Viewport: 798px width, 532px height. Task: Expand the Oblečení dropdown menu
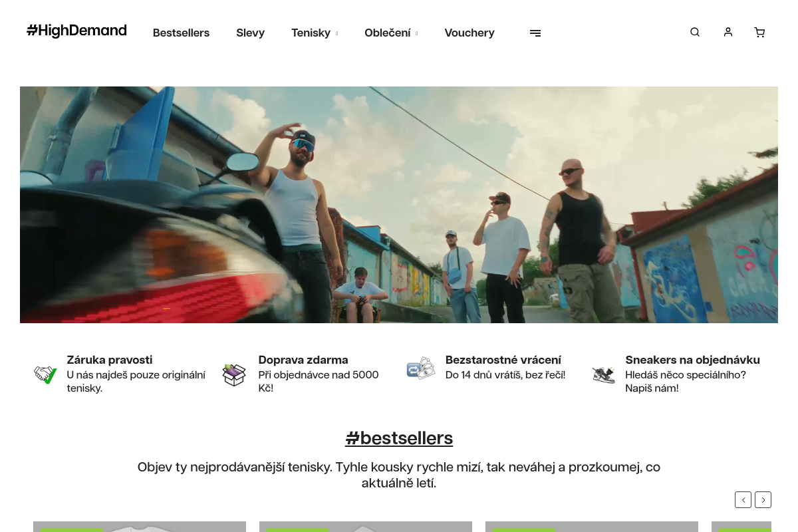tap(391, 33)
